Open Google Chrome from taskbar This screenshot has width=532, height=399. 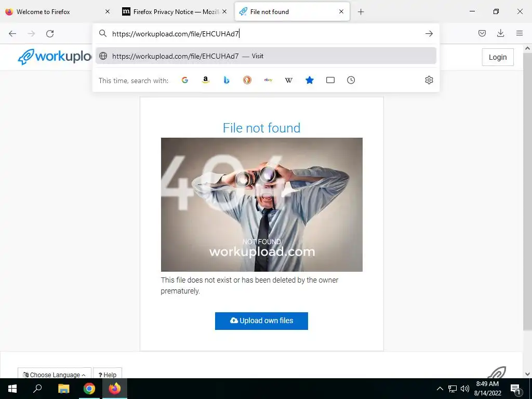pyautogui.click(x=89, y=389)
